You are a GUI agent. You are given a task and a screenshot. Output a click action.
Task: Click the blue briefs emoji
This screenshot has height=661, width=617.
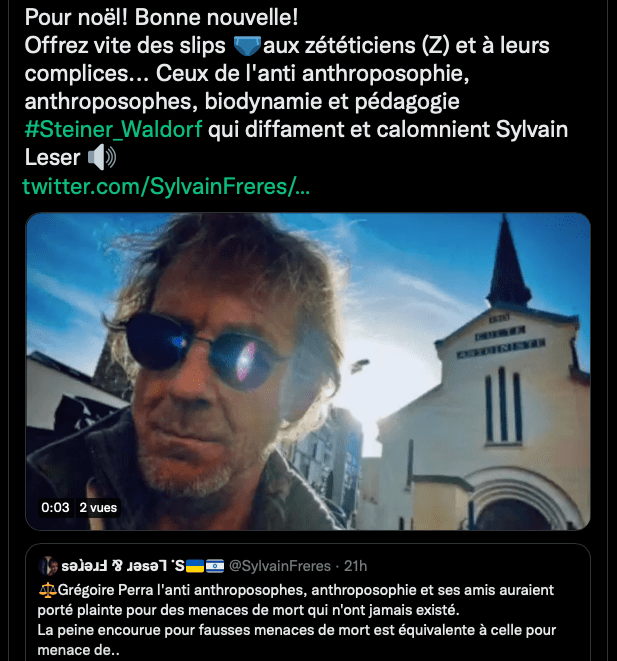247,46
